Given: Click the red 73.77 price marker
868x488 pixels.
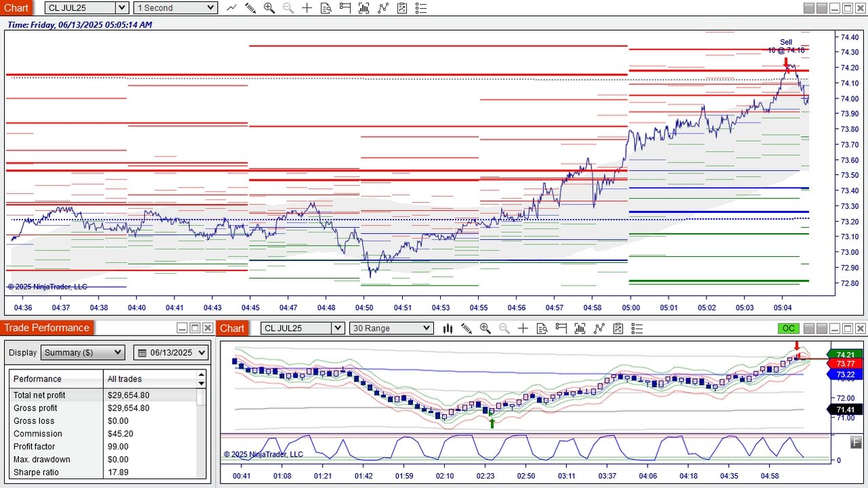Looking at the screenshot, I should point(845,364).
